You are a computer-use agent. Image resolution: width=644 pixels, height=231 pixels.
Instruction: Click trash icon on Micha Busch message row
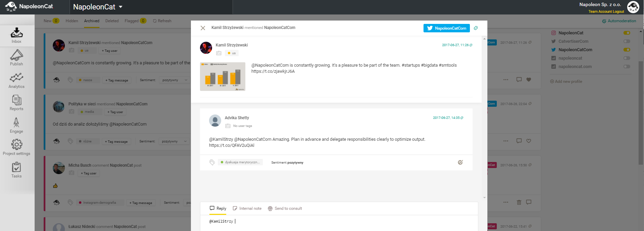click(519, 202)
